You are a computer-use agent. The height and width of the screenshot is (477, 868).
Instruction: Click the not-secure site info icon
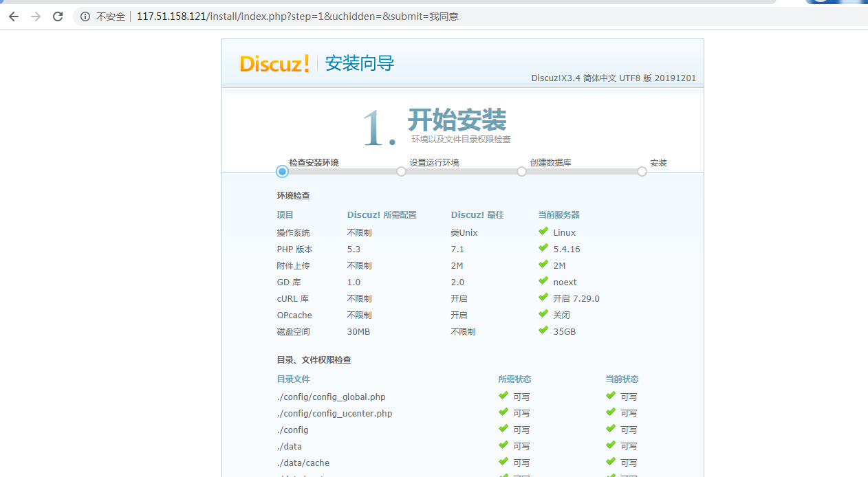click(x=85, y=16)
